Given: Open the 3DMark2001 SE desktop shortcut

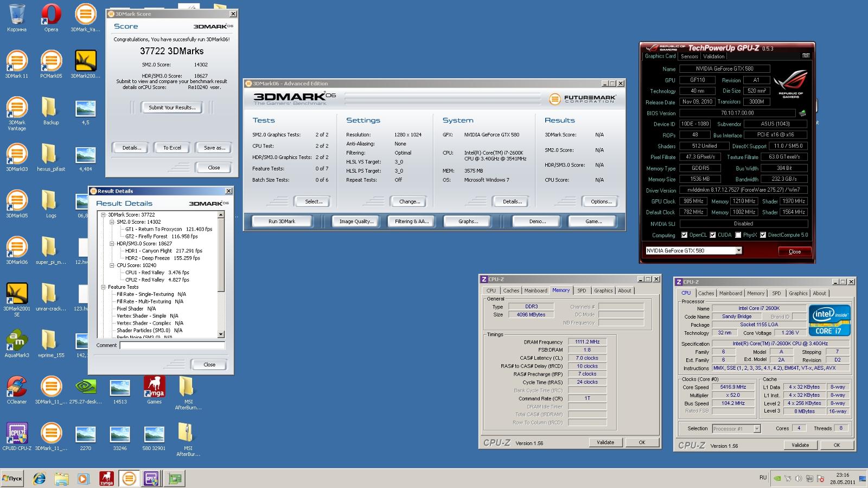Looking at the screenshot, I should pyautogui.click(x=17, y=300).
